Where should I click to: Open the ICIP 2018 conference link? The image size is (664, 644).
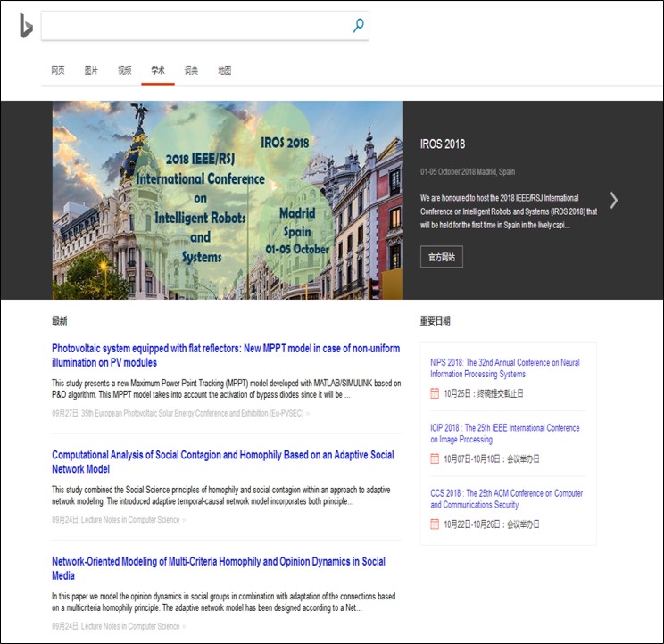click(x=505, y=433)
